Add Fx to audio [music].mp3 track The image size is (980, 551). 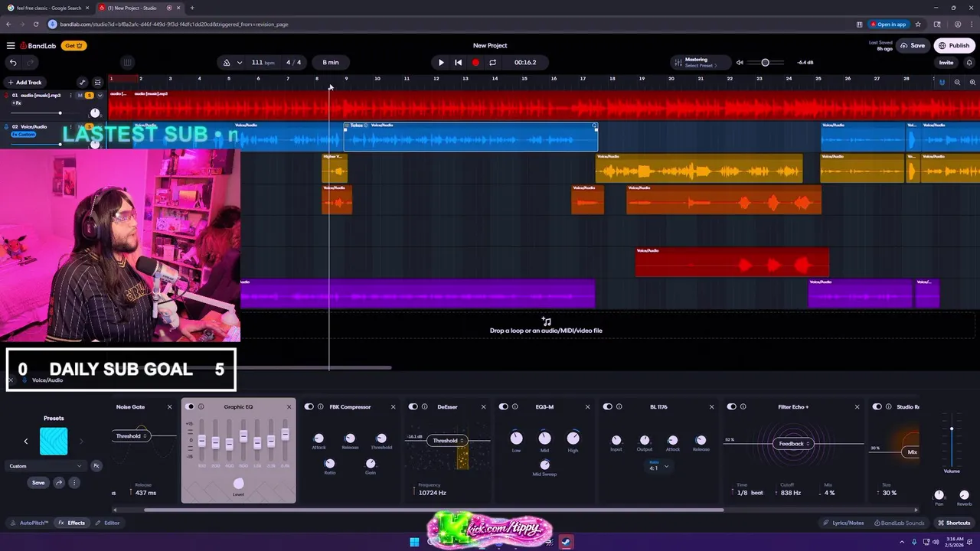[17, 103]
